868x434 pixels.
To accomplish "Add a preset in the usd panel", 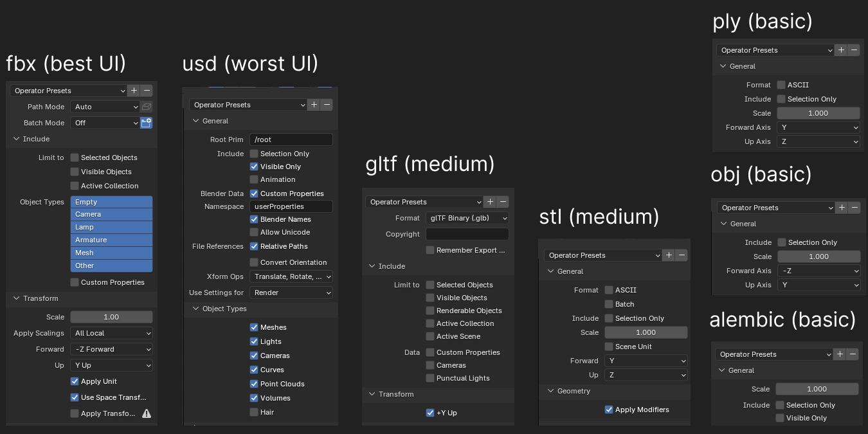I will pyautogui.click(x=314, y=105).
